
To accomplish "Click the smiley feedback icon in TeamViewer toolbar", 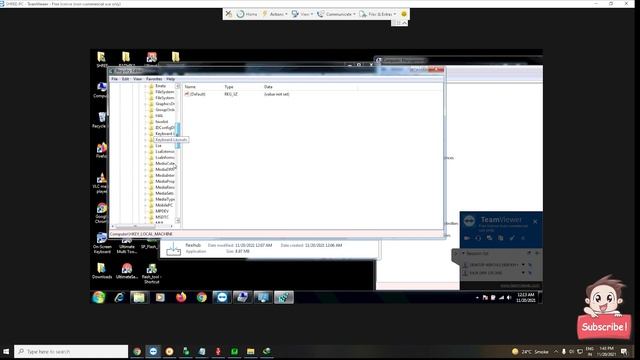I will (x=404, y=14).
